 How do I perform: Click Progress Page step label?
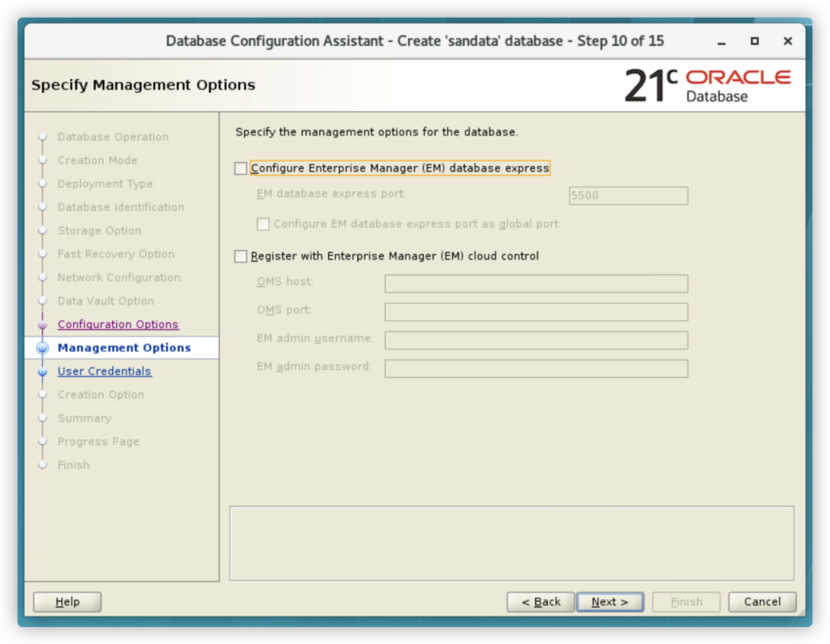pyautogui.click(x=98, y=441)
